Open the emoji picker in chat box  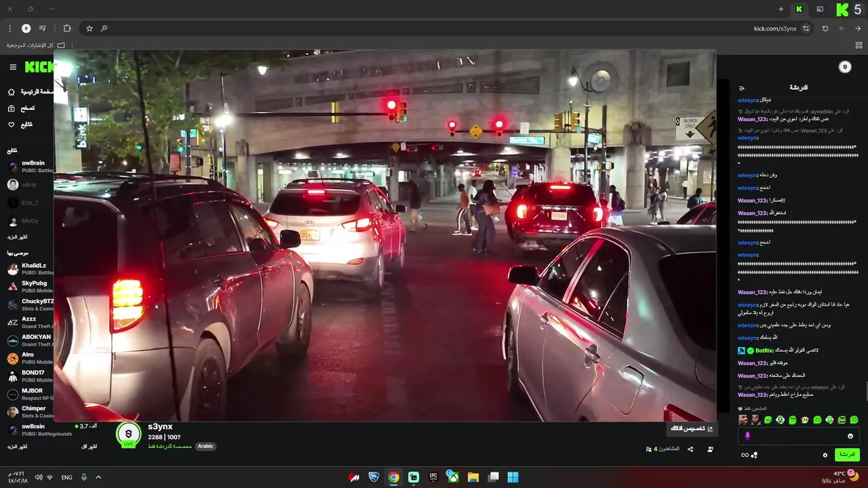tap(850, 436)
